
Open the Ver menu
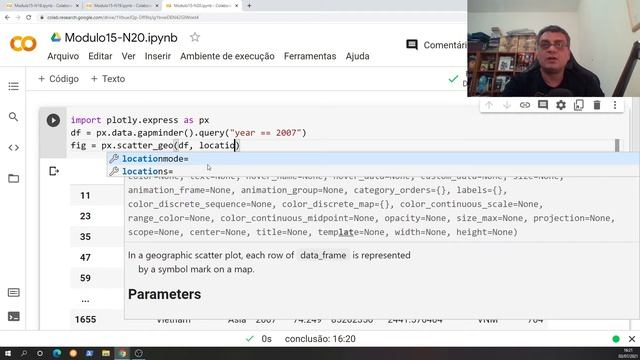[x=128, y=56]
